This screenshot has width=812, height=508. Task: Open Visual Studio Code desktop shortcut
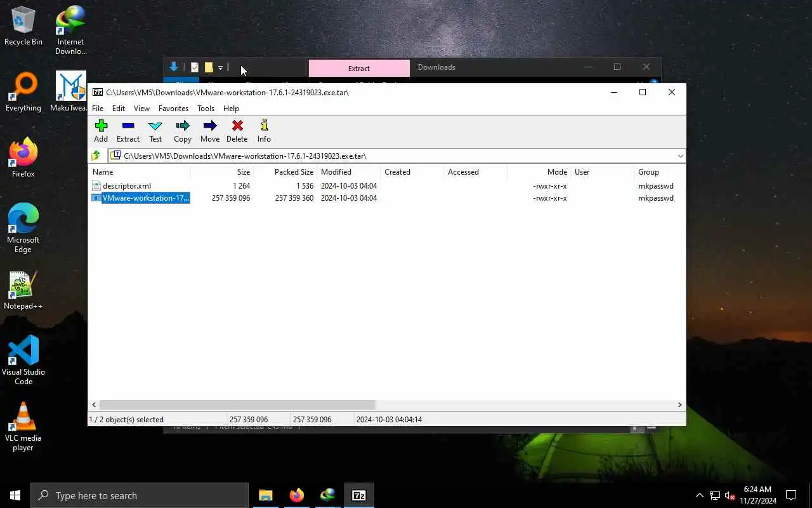pos(23,361)
